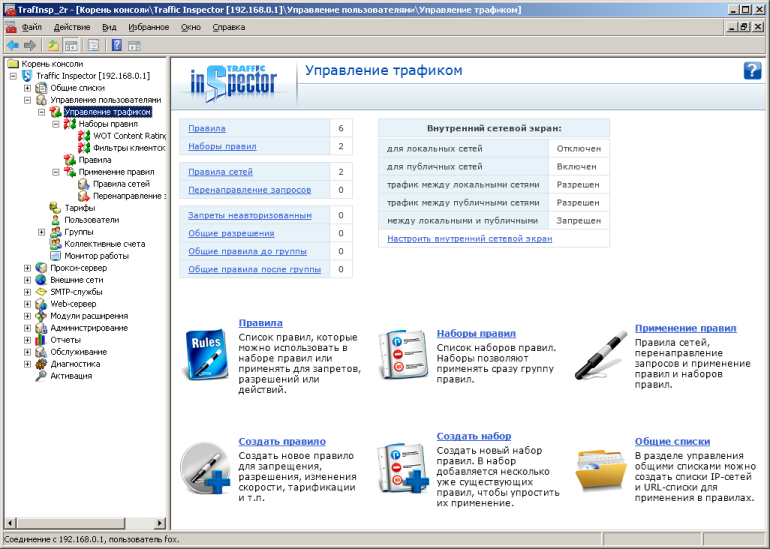Click the Наборы правил notebook icon
Viewport: 770px width, 549px height.
[x=403, y=355]
